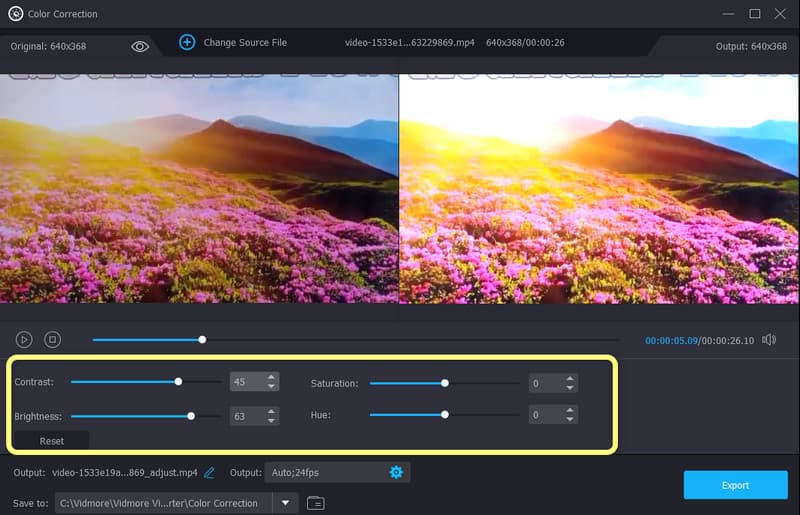Click the Change Source File plus icon
This screenshot has height=515, width=800.
tap(187, 42)
